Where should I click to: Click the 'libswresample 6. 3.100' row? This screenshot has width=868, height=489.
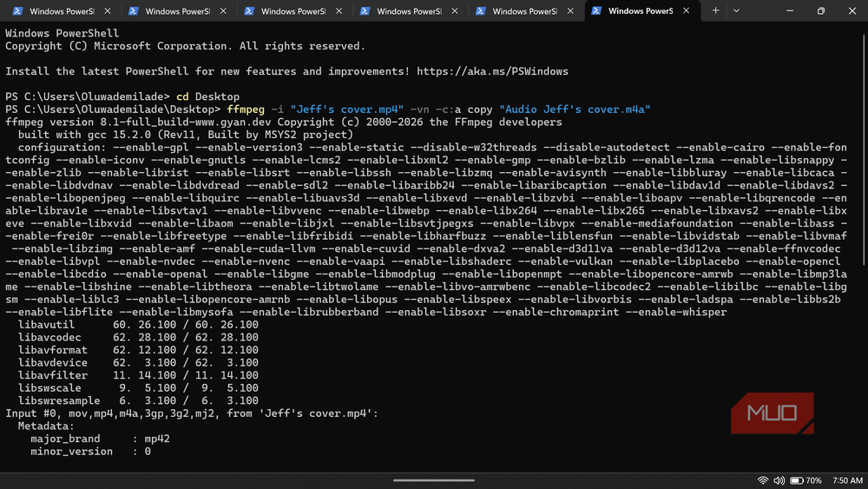138,400
